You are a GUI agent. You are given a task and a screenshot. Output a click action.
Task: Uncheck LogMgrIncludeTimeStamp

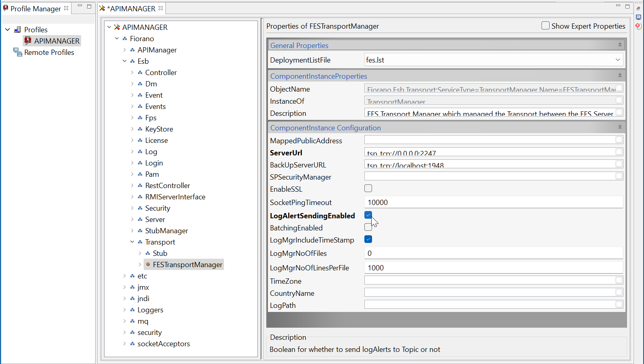coord(368,239)
